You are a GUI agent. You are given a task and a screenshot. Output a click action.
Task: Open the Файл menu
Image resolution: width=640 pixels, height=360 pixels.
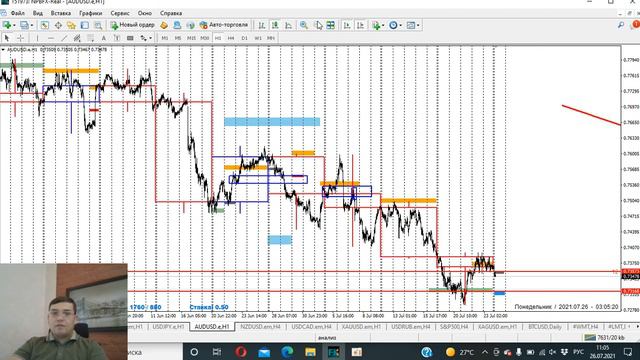[x=17, y=13]
